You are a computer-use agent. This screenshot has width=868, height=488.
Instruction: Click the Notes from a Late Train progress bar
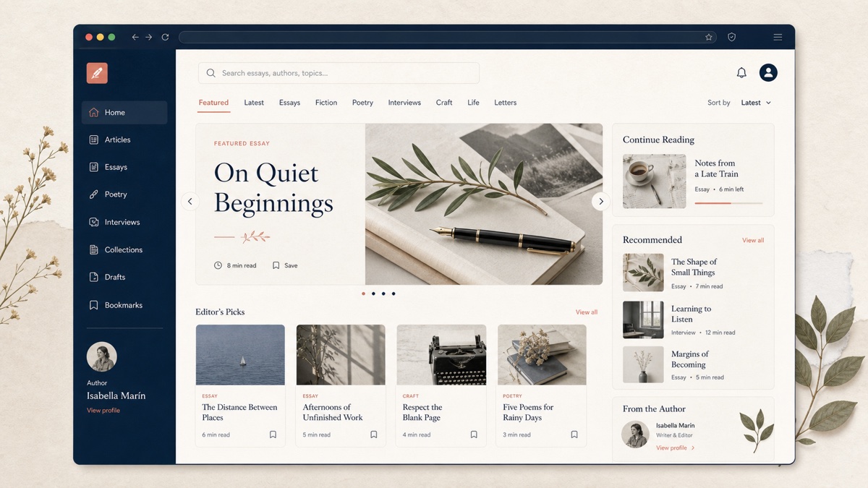(x=728, y=203)
